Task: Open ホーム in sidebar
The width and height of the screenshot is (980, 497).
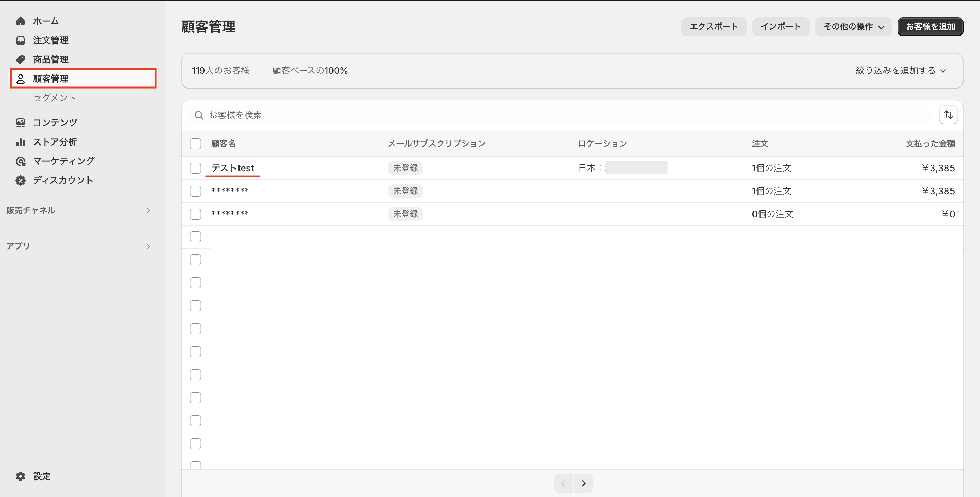Action: 46,21
